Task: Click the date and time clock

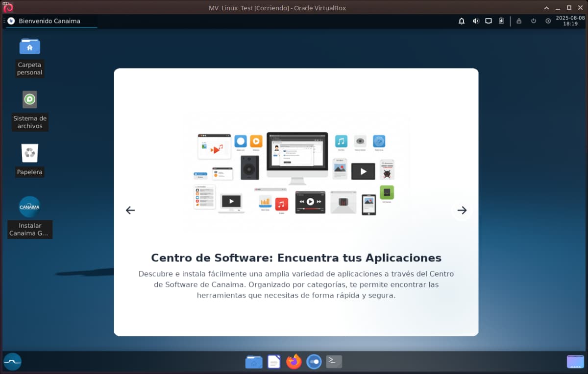Action: point(570,21)
